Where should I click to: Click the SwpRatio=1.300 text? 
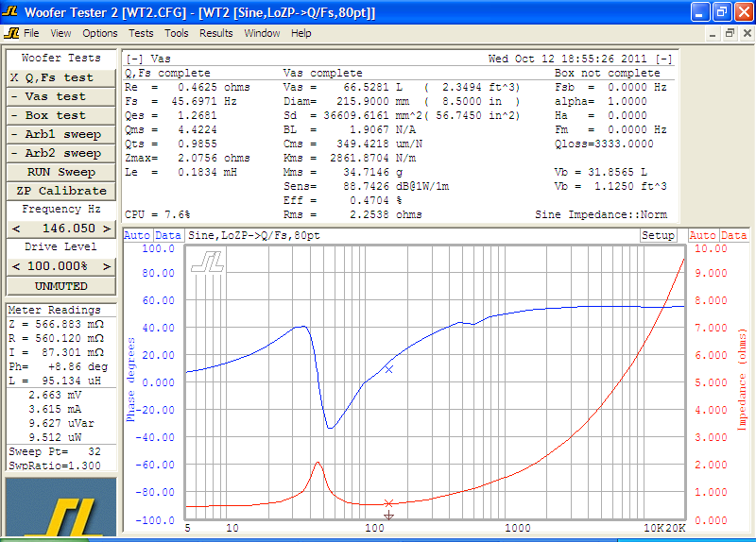55,466
